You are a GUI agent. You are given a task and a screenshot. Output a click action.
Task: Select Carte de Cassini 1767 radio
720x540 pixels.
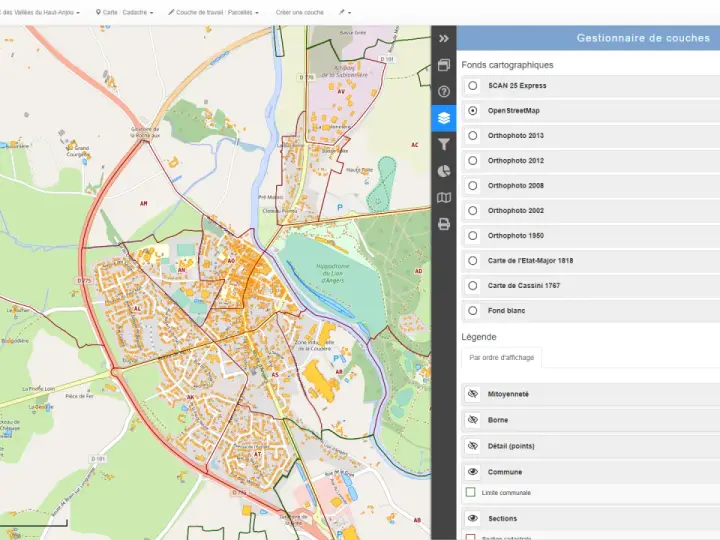pos(472,286)
